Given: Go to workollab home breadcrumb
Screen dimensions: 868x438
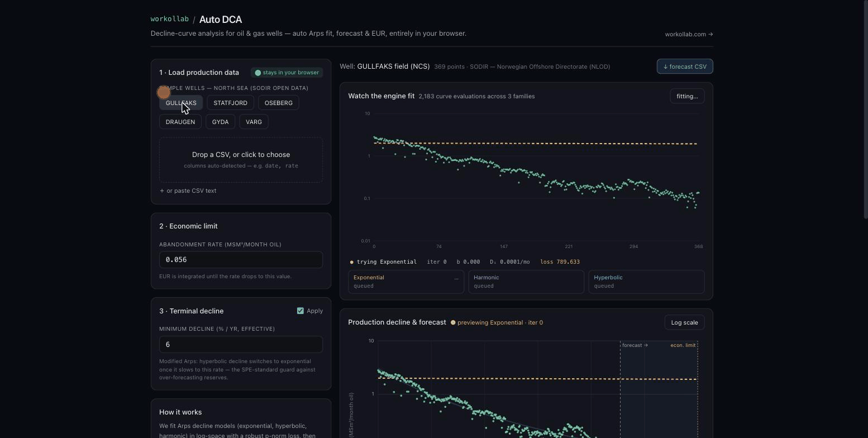Looking at the screenshot, I should [x=170, y=19].
